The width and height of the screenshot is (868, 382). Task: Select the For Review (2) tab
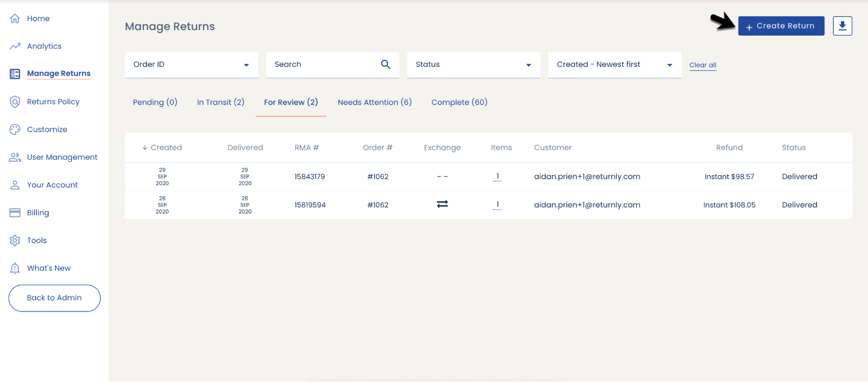click(x=291, y=102)
